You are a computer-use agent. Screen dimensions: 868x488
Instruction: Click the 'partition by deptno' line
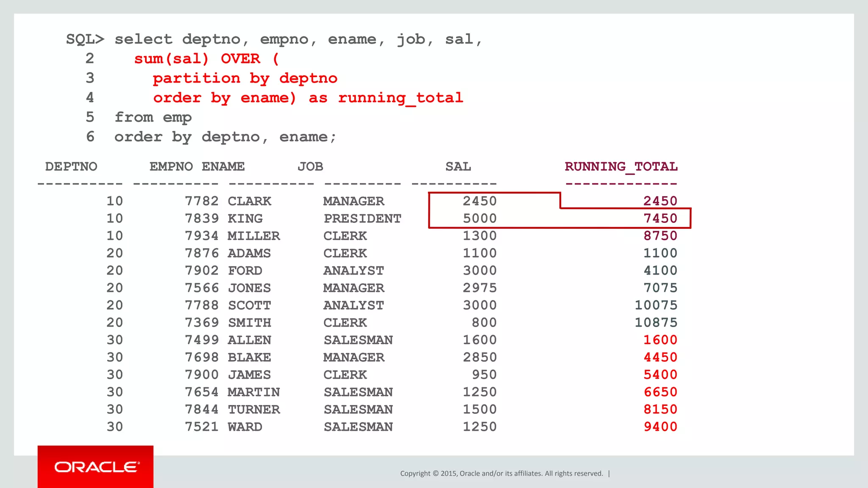pos(245,78)
